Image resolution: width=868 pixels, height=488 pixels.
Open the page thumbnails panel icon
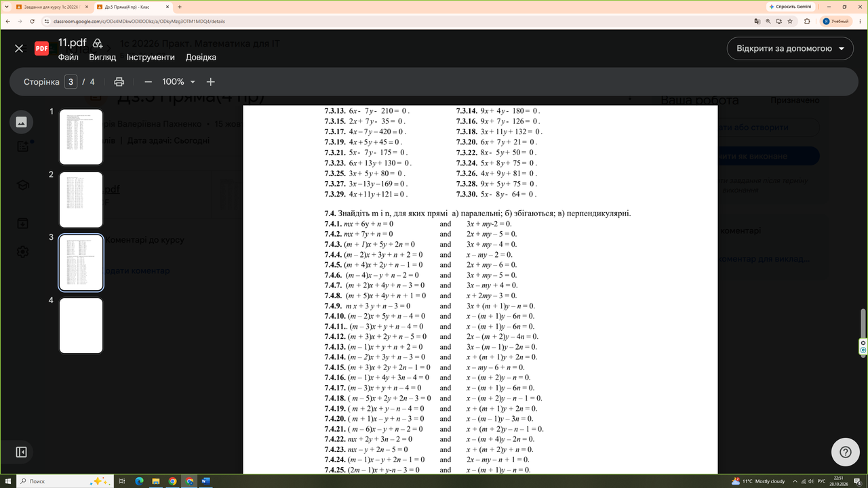tap(21, 122)
